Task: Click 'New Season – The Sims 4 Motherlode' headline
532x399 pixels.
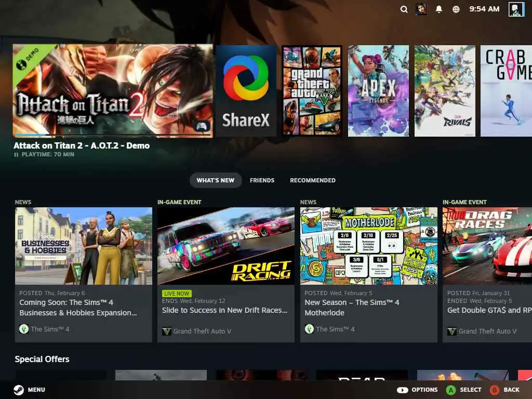Action: (352, 308)
